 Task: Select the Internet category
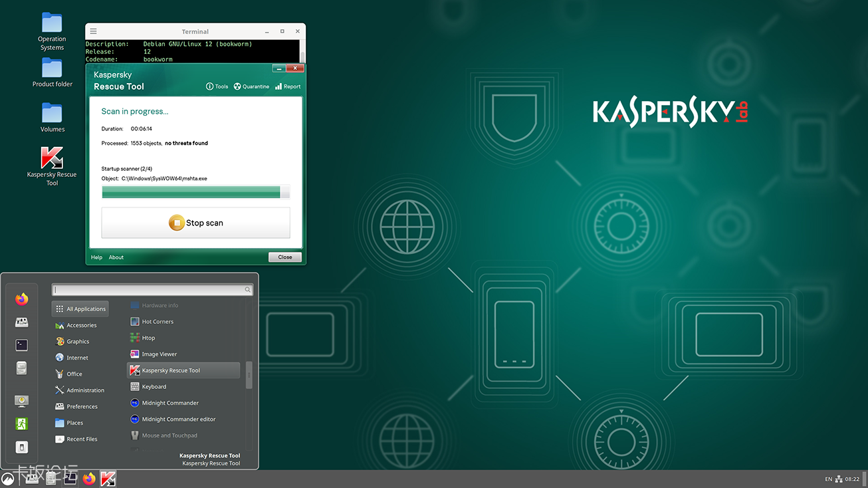pyautogui.click(x=80, y=358)
